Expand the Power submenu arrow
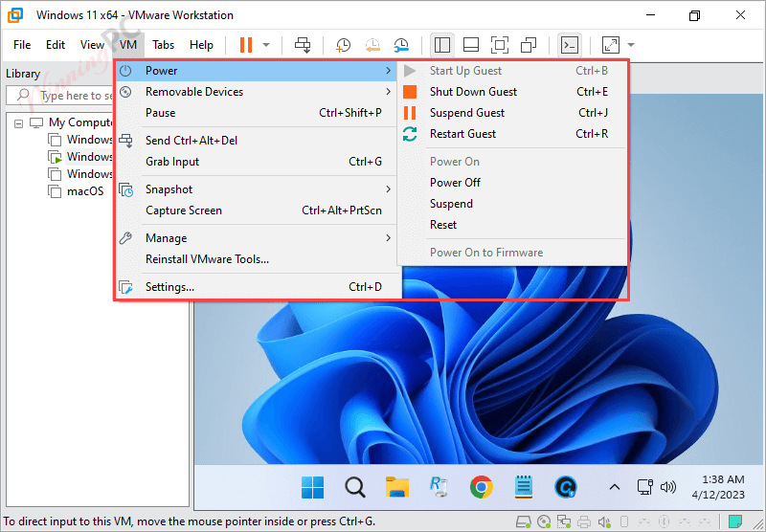Viewport: 766px width, 532px height. coord(388,71)
